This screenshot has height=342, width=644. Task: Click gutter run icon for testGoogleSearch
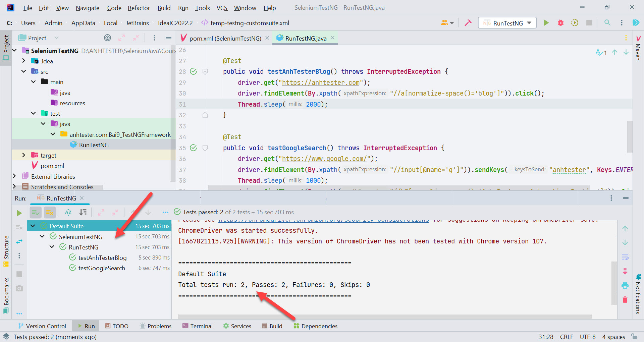[x=194, y=148]
